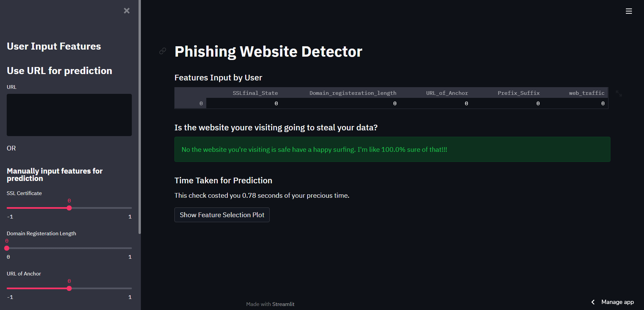Viewport: 644px width, 310px height.
Task: Click the anchor link icon beside the title
Action: click(163, 51)
